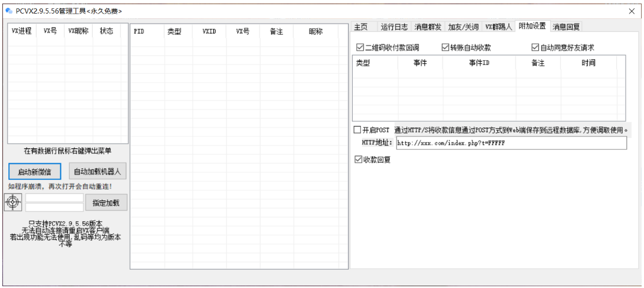Screen dimensions: 644x288
Task: Enable the 开启POST checkbox
Action: click(357, 130)
